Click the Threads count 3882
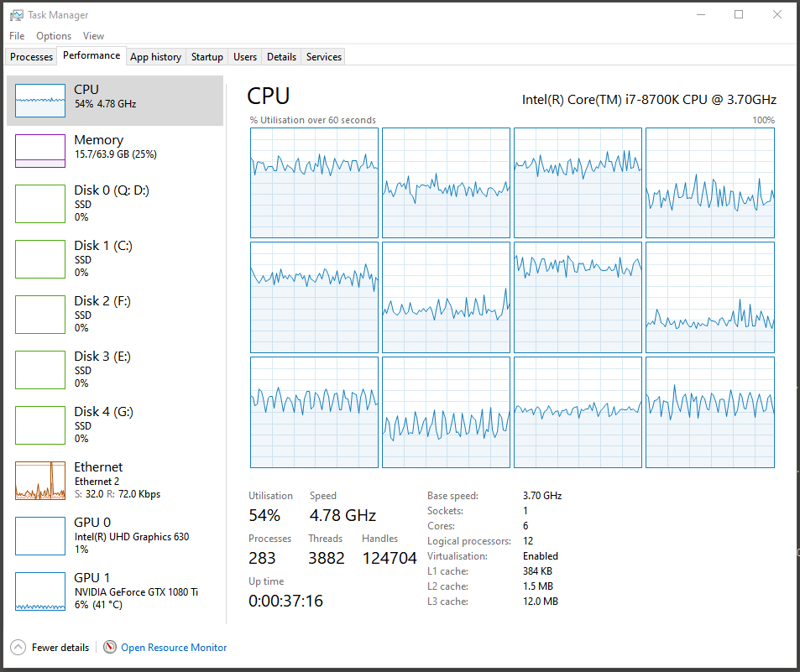The image size is (800, 672). [x=326, y=558]
